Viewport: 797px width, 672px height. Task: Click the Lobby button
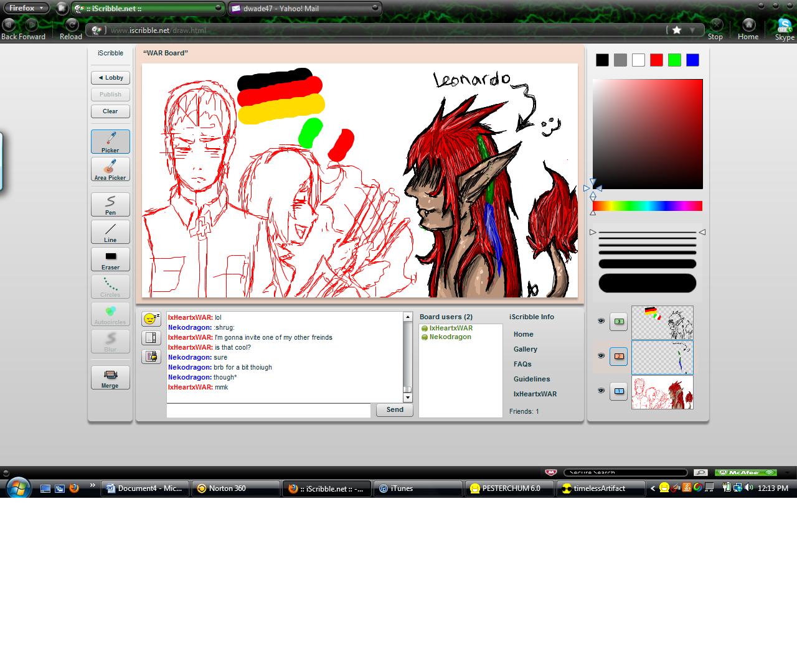coord(110,78)
